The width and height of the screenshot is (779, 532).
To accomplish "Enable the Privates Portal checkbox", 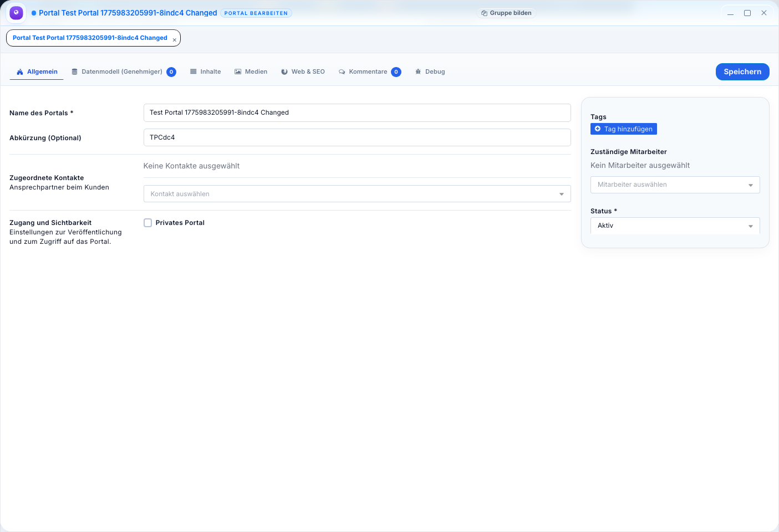I will pos(148,223).
